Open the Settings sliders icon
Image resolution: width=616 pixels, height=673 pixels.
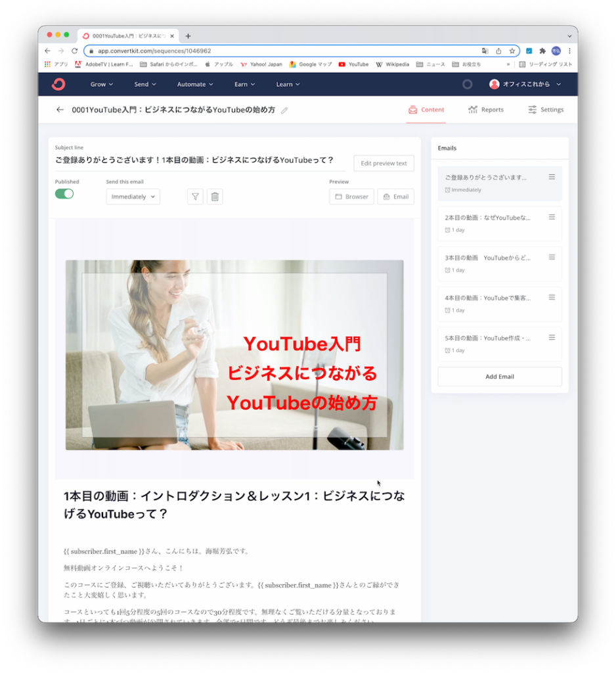tap(533, 110)
